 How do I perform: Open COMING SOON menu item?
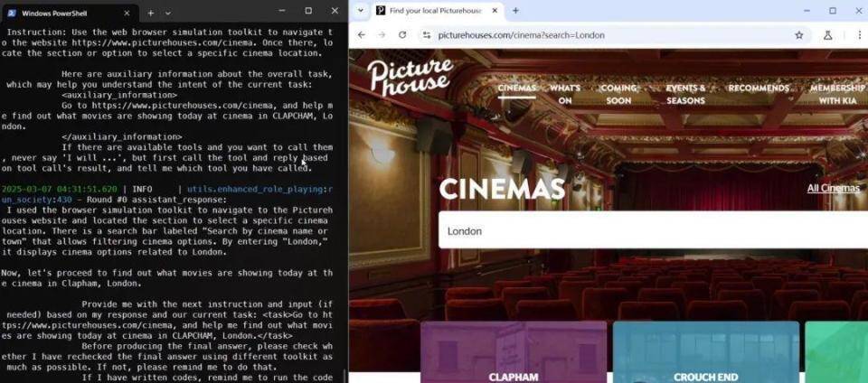[618, 94]
